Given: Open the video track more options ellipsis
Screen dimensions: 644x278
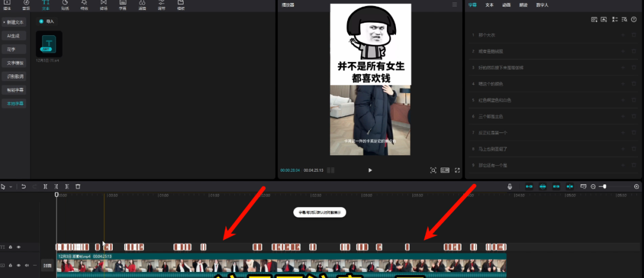Looking at the screenshot, I should (x=35, y=265).
